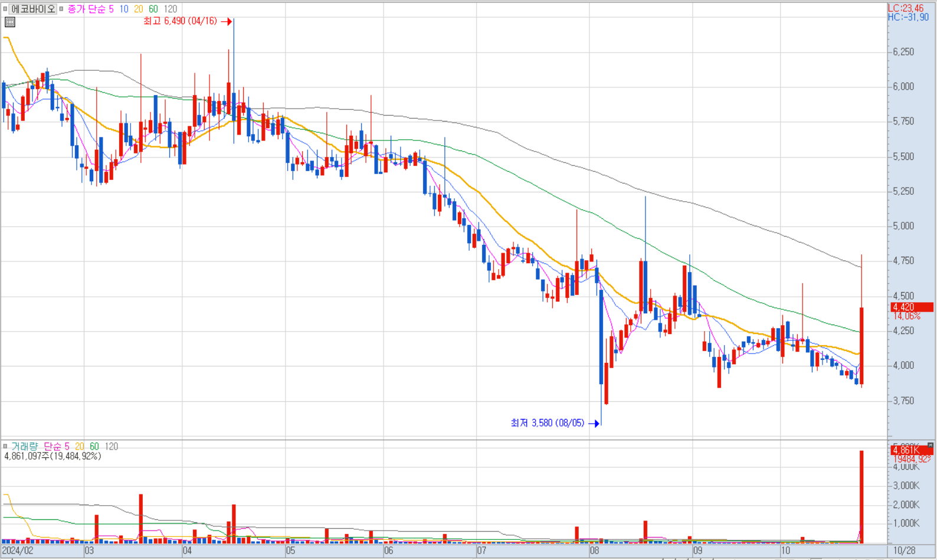Click the tall red latest volume bar
Screen dimensions: 937x560
861,497
